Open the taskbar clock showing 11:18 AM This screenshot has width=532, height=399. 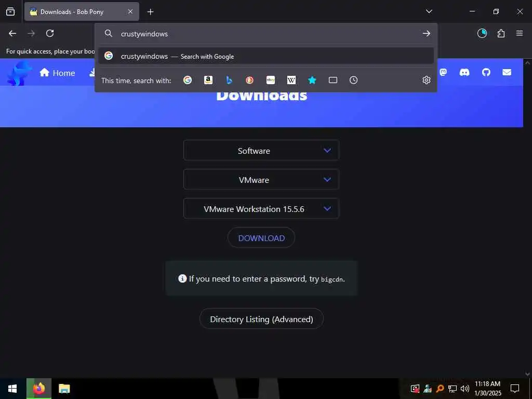point(487,389)
